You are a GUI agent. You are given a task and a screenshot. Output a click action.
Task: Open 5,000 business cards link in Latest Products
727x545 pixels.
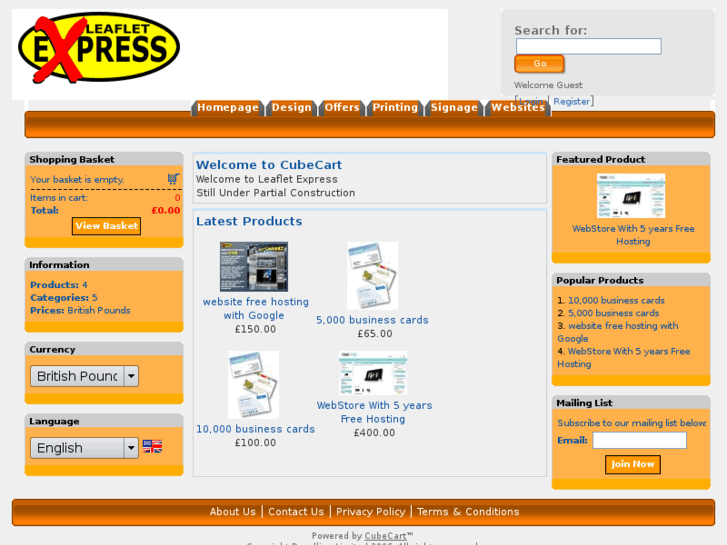pyautogui.click(x=372, y=320)
